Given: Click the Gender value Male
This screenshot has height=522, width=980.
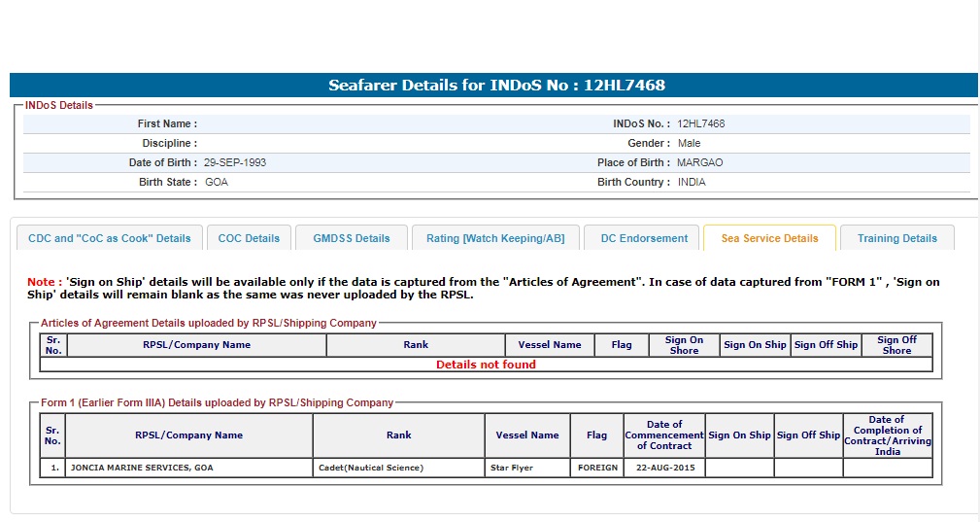Looking at the screenshot, I should (689, 144).
